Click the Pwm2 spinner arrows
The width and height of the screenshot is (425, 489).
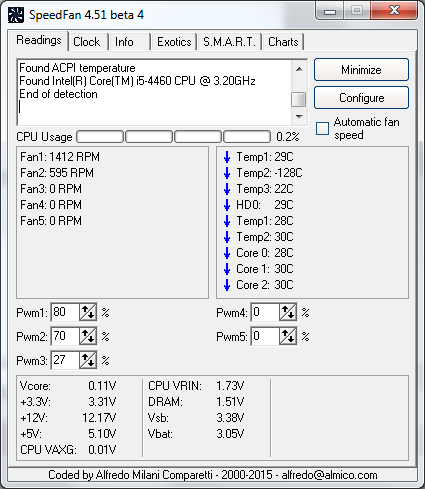[88, 336]
